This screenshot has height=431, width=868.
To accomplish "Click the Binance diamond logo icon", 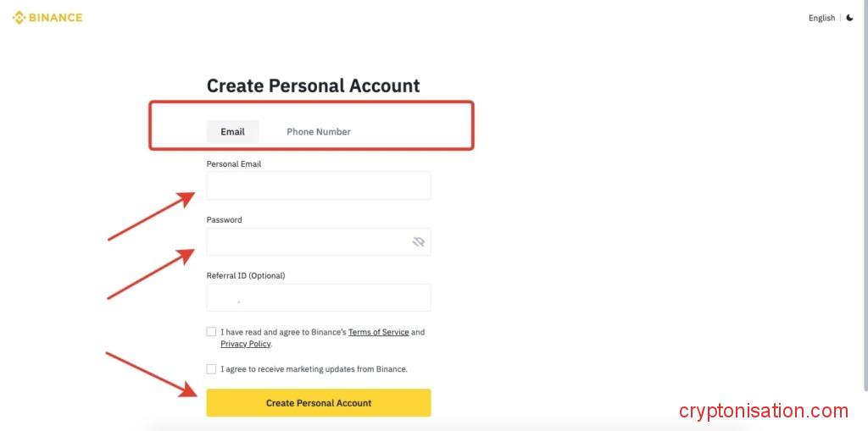I will [19, 18].
